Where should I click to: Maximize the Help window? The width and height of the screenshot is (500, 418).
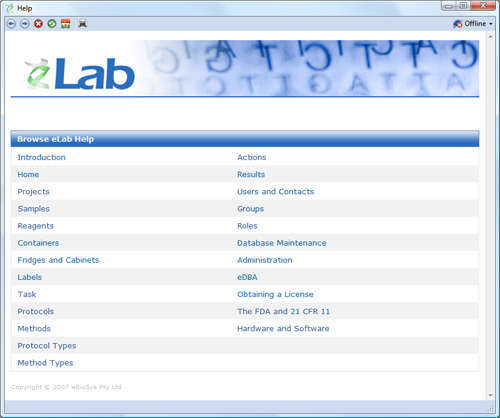[x=463, y=6]
